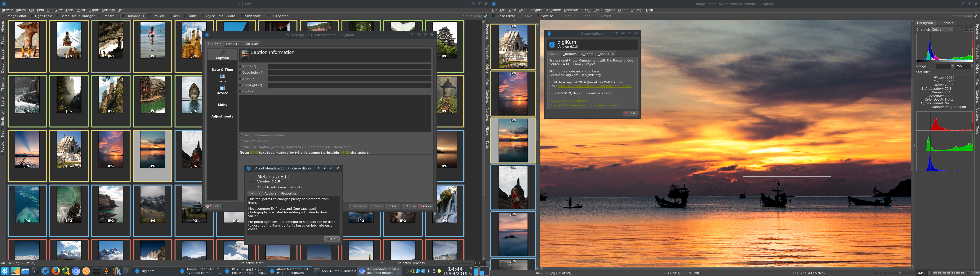The width and height of the screenshot is (980, 276).
Task: Select Caption section in metadata sidebar
Action: click(x=222, y=54)
